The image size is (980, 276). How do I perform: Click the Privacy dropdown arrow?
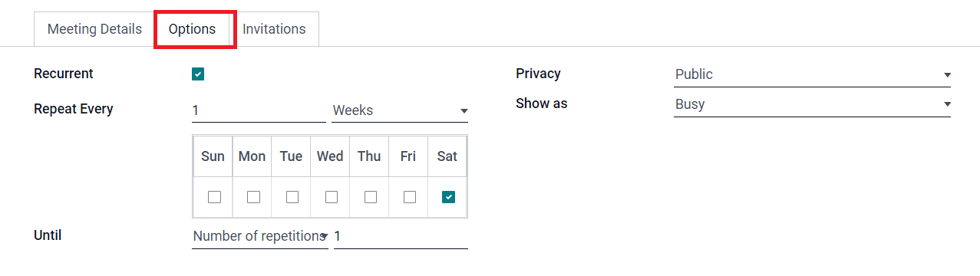(x=947, y=75)
